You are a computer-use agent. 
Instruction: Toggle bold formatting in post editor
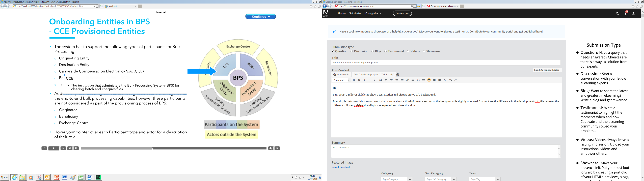coord(354,80)
